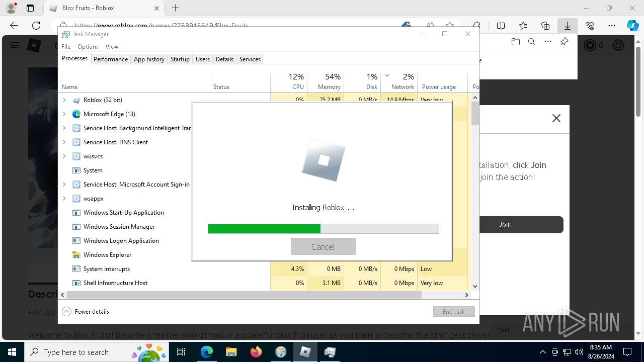Expand the Roblox (32 bit) process

[64, 100]
